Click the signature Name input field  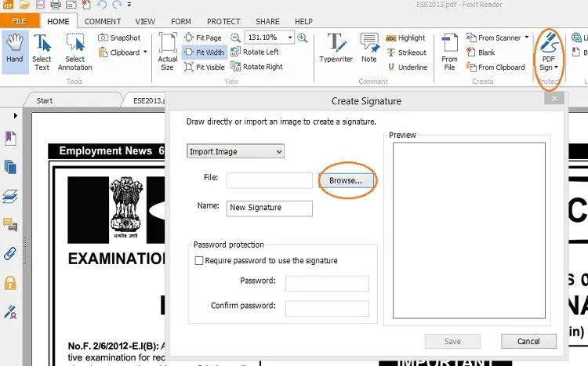click(x=269, y=208)
